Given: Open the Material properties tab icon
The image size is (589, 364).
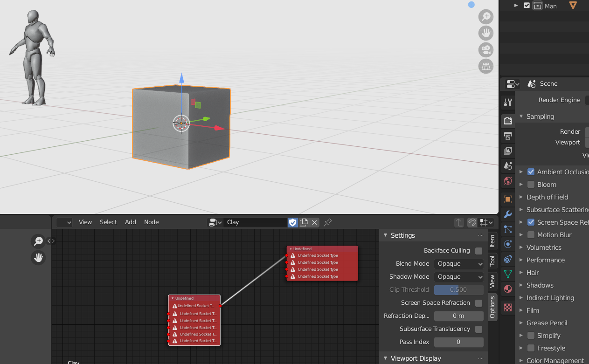Looking at the screenshot, I should coord(508,289).
